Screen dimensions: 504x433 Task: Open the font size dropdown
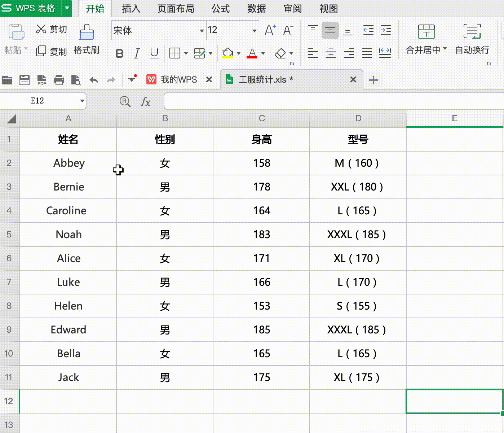point(255,31)
